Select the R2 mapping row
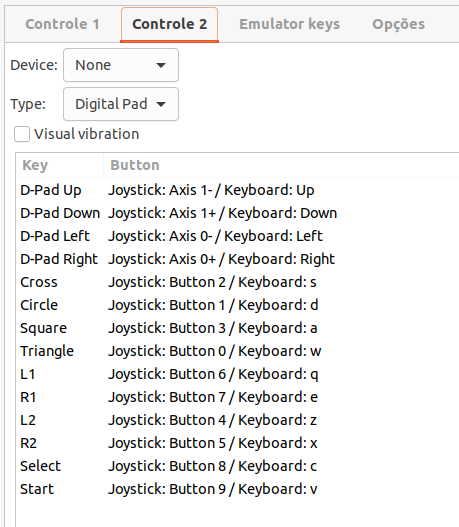The height and width of the screenshot is (527, 459). coord(238,443)
